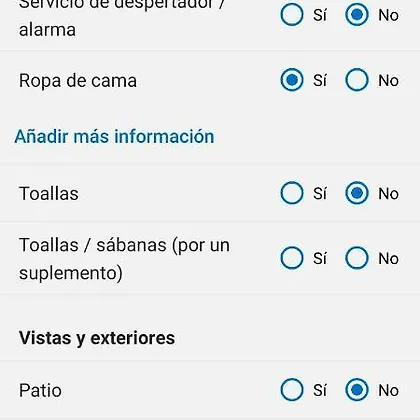Tap the No text beside Toallas
Image resolution: width=420 pixels, height=420 pixels.
pyautogui.click(x=388, y=194)
